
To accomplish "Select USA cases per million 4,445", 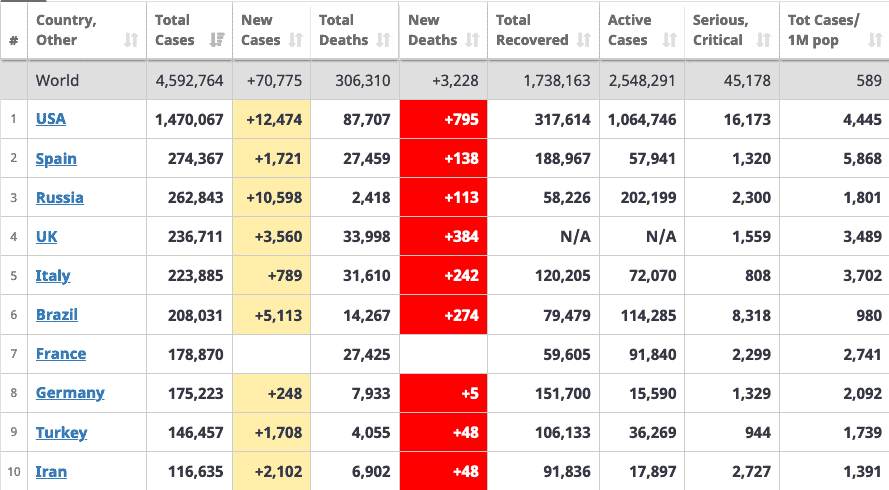I will point(862,120).
